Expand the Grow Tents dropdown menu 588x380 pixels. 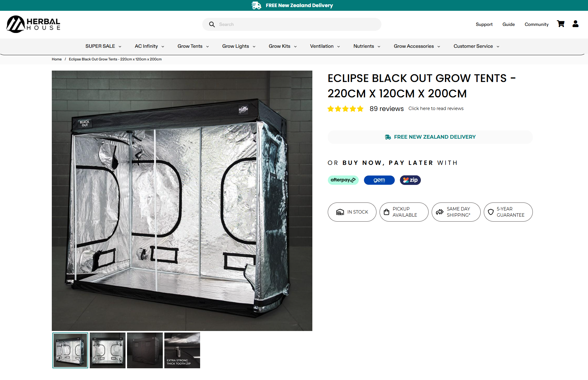pyautogui.click(x=193, y=46)
